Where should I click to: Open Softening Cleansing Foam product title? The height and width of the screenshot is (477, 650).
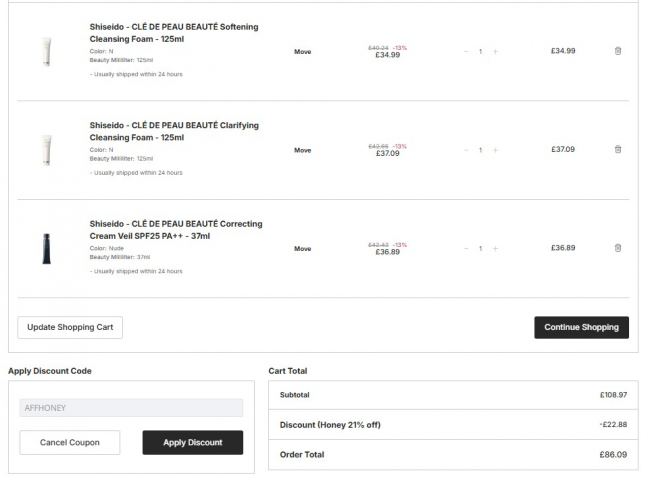(173, 32)
